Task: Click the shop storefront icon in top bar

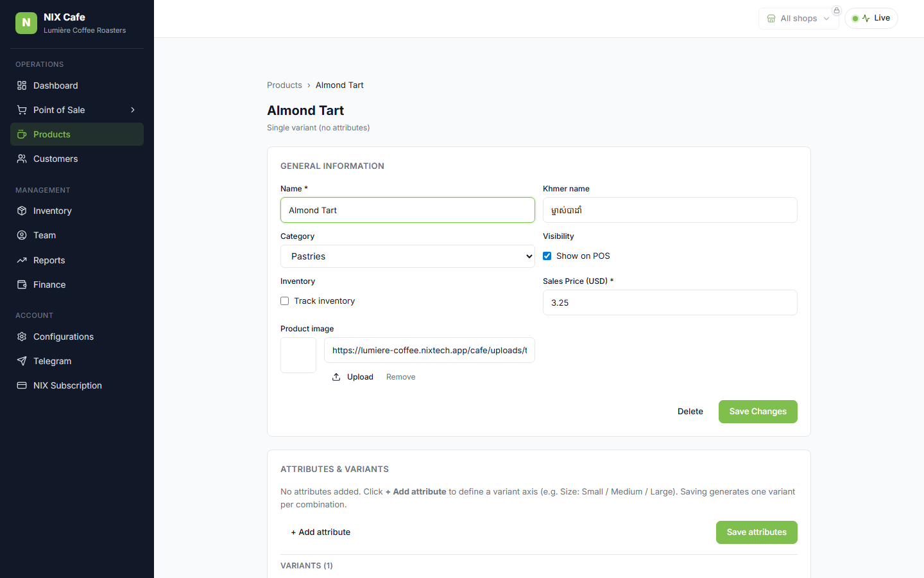Action: [x=771, y=19]
